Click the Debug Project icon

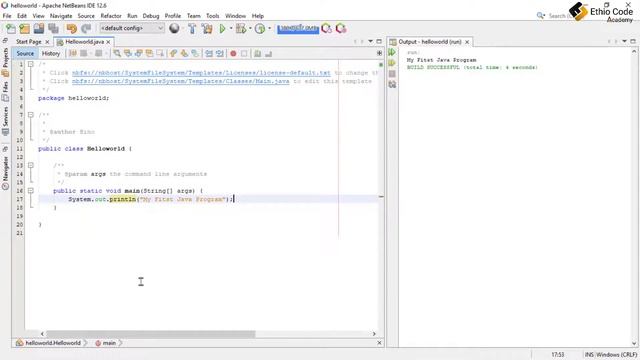241,29
